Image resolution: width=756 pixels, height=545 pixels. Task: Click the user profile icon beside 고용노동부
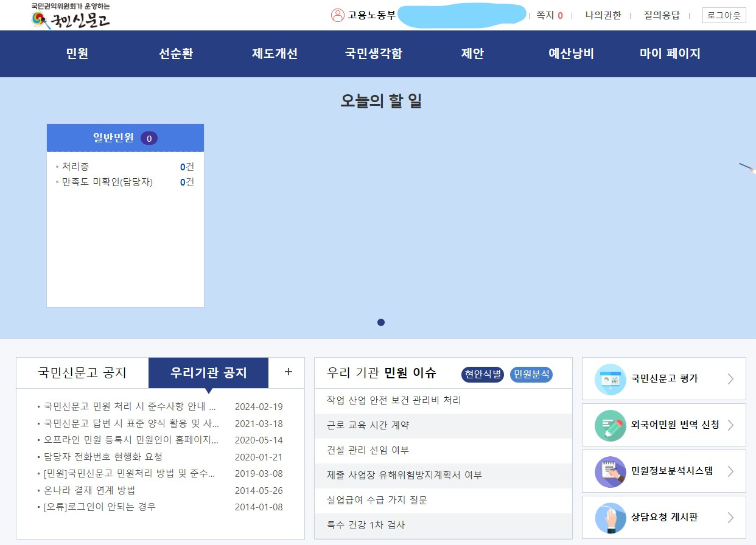338,15
